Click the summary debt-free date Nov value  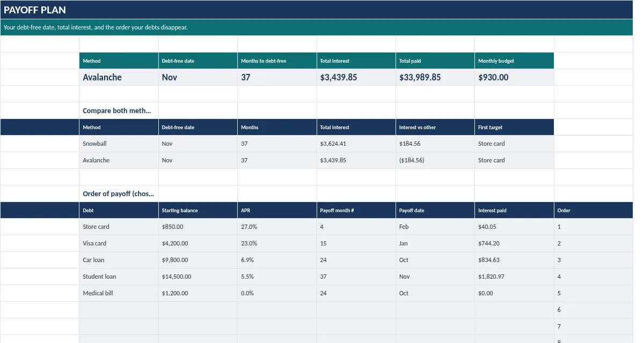pos(197,77)
